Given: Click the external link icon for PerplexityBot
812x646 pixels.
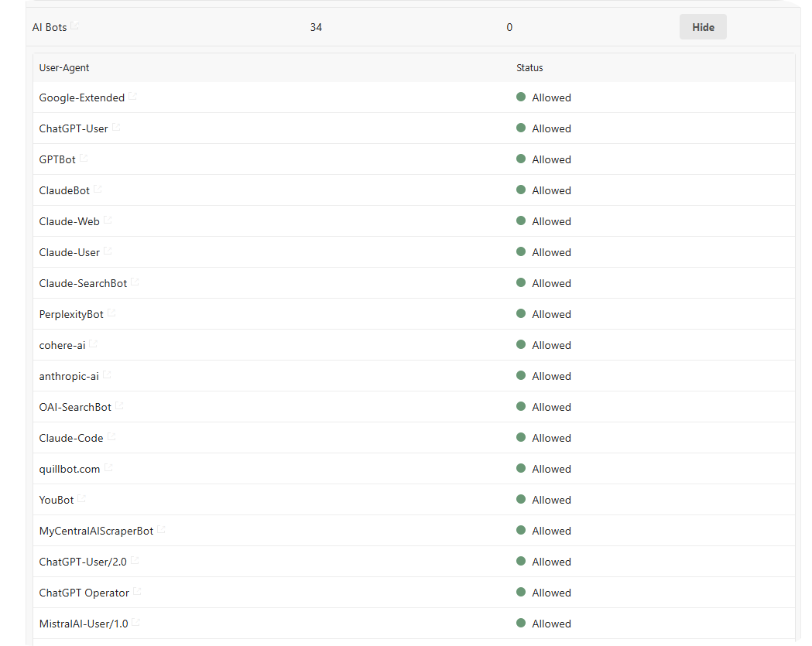Looking at the screenshot, I should tap(112, 313).
